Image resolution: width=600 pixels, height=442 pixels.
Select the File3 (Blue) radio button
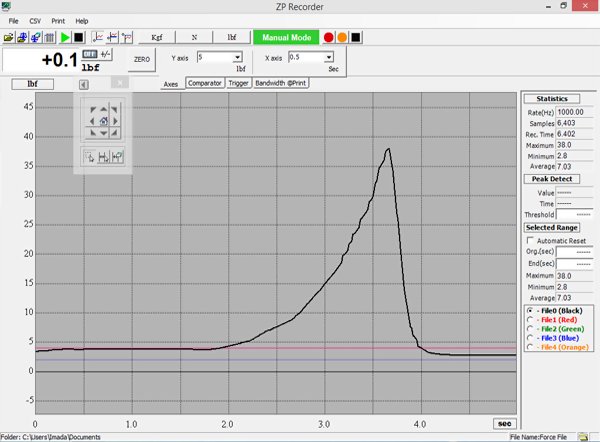point(530,338)
